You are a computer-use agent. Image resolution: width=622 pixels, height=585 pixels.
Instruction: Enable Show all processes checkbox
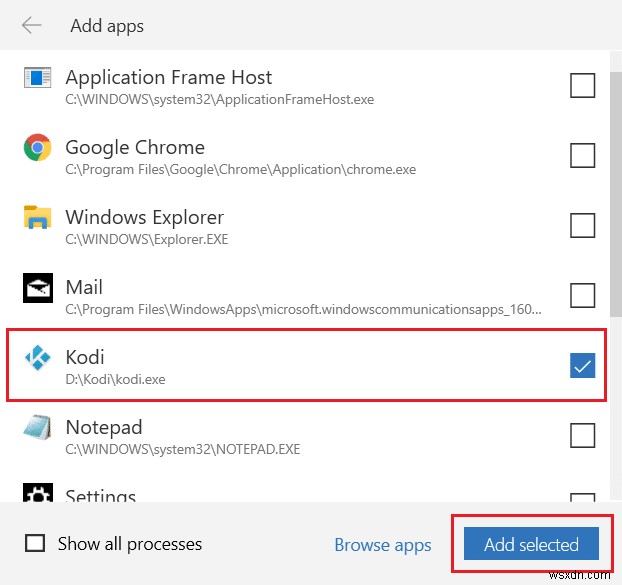35,544
